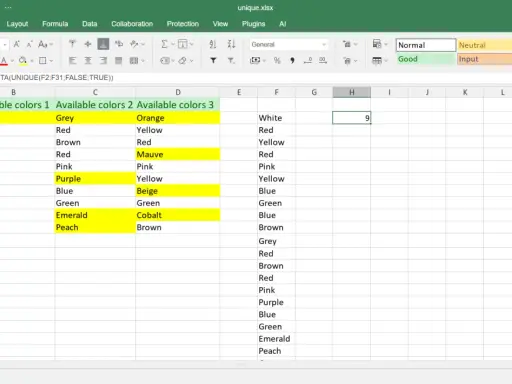This screenshot has height=384, width=512.
Task: Decrease decimal places
Action: click(x=308, y=61)
